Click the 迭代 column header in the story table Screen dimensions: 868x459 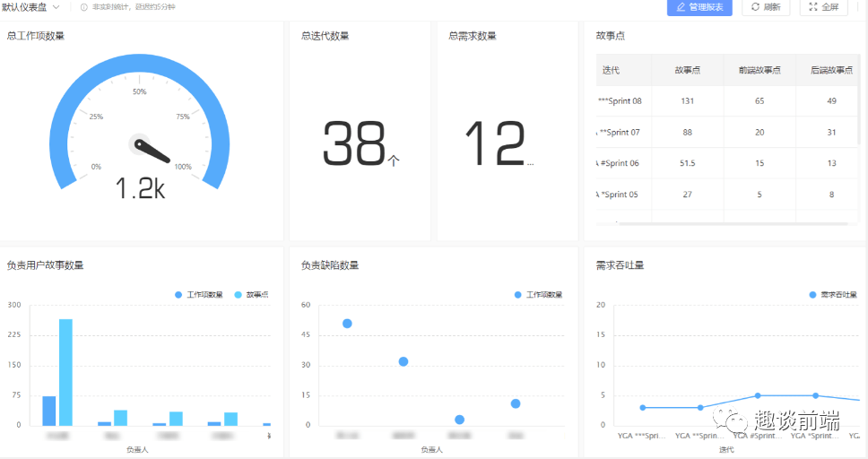pyautogui.click(x=612, y=70)
